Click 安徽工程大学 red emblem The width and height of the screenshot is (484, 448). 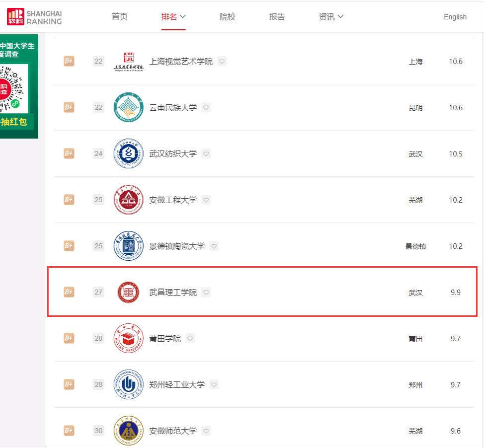pyautogui.click(x=128, y=200)
